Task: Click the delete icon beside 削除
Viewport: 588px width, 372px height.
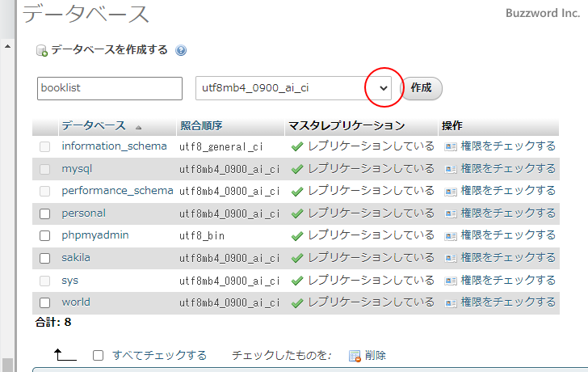Action: click(355, 356)
